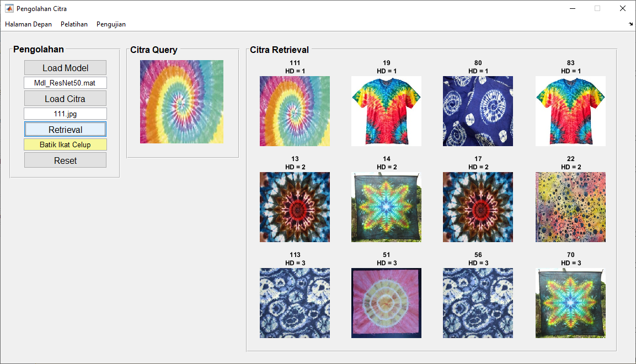Viewport: 636px width, 364px height.
Task: Select the 111.jpg filename field
Action: (x=65, y=114)
